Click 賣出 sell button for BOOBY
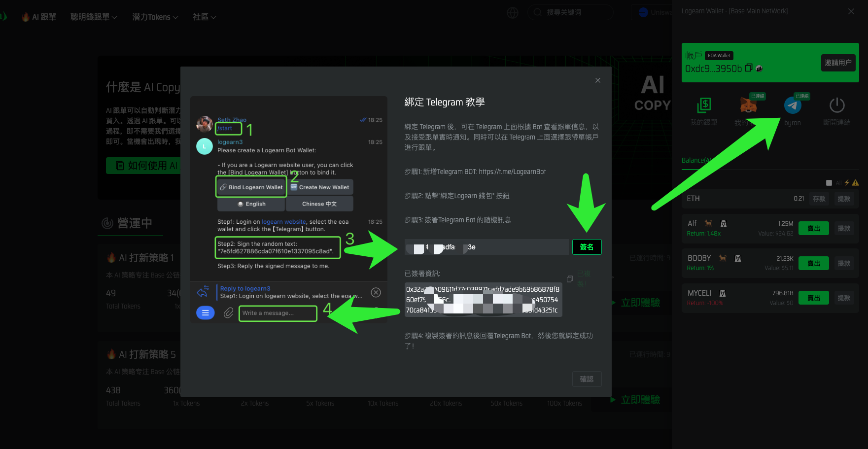868x449 pixels. click(813, 263)
